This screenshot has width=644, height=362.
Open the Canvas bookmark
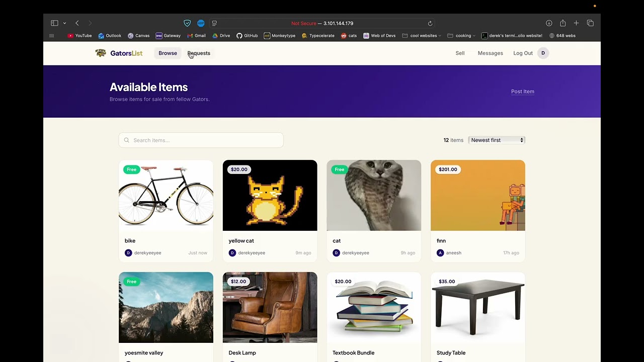tap(138, 36)
